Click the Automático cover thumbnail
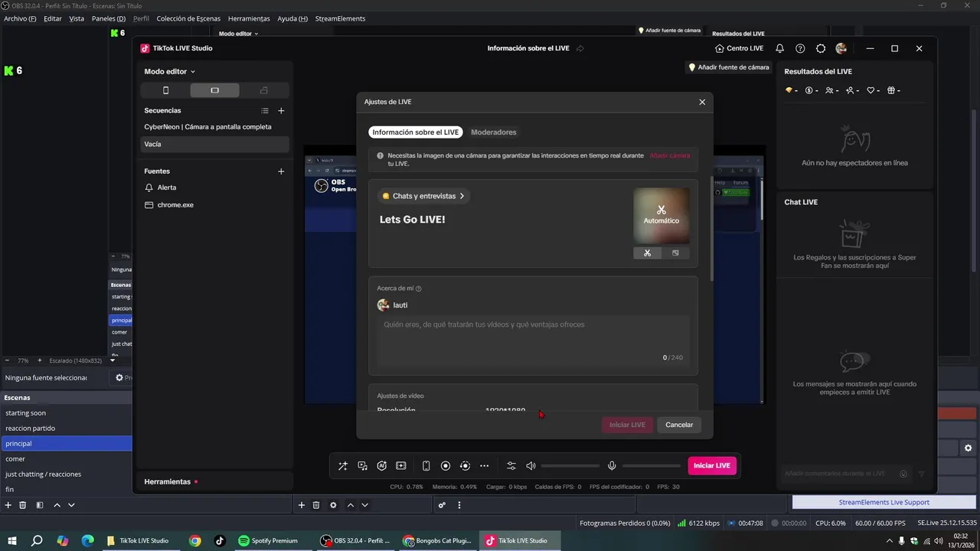Image resolution: width=980 pixels, height=551 pixels. coord(661,216)
